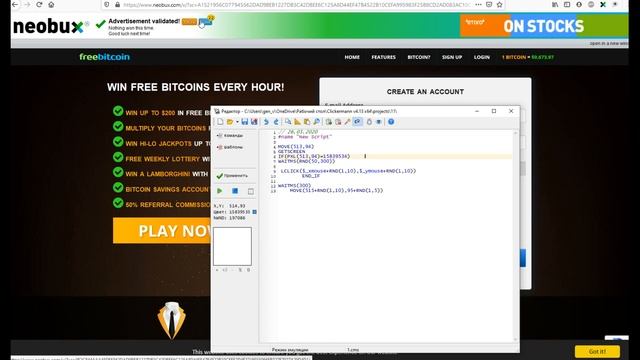640x360 pixels.
Task: Toggle the browser sidebar icon
Action: (x=567, y=4)
